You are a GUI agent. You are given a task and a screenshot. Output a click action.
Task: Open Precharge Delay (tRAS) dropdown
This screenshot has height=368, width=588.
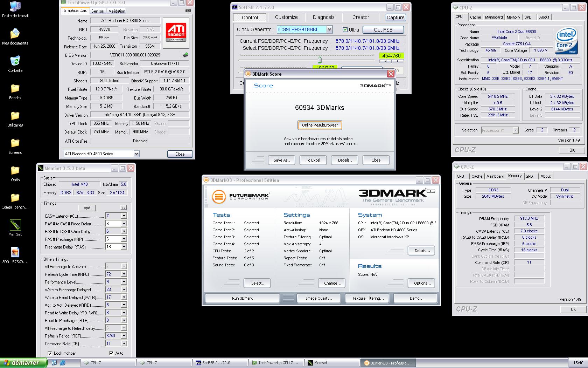[124, 247]
